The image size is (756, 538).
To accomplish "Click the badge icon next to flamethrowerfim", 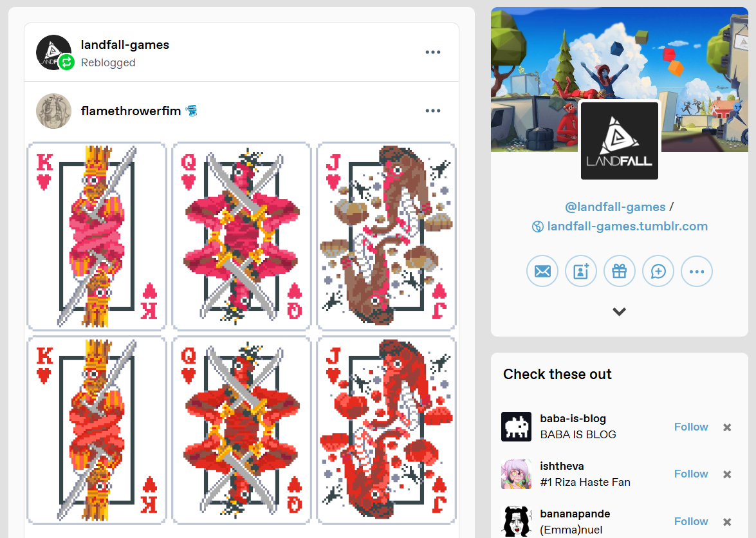I will pos(191,111).
